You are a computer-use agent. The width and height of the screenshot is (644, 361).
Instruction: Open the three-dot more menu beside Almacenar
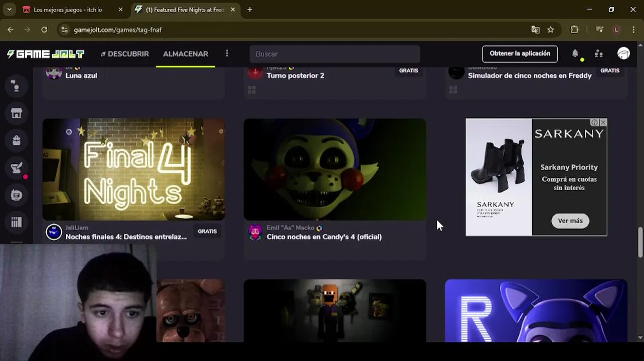[x=227, y=53]
